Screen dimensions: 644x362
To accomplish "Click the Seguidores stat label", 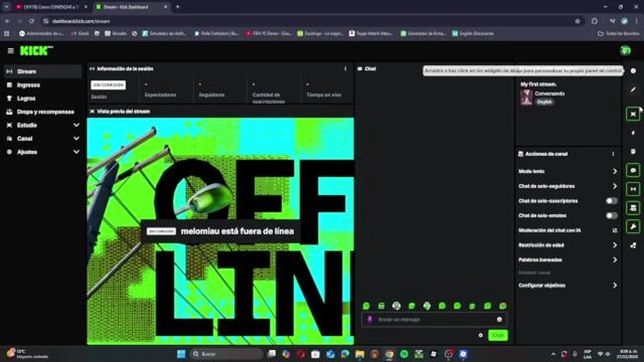I will [212, 95].
